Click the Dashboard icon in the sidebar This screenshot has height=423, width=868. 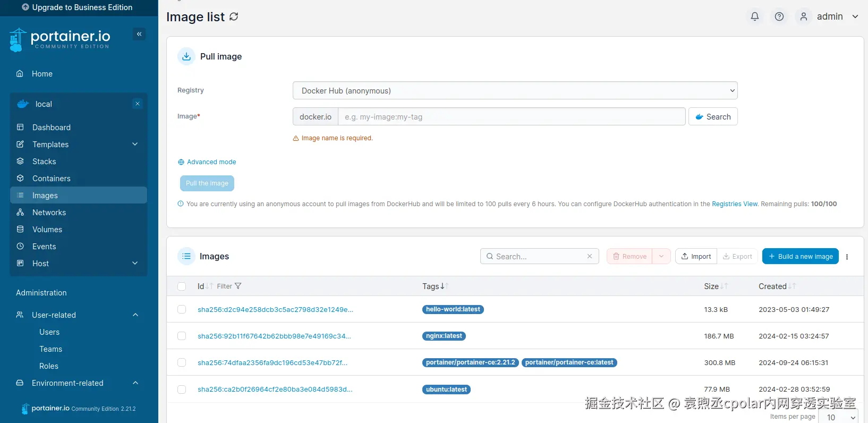coord(20,127)
